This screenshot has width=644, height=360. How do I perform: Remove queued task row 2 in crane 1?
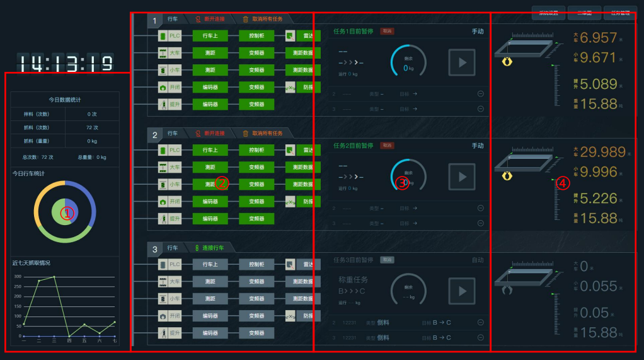[x=481, y=94]
